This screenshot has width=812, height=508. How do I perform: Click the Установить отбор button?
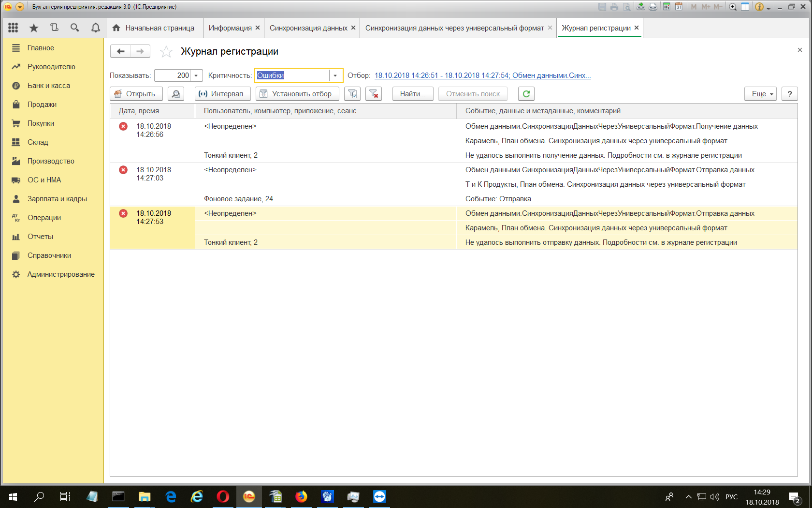coord(297,94)
